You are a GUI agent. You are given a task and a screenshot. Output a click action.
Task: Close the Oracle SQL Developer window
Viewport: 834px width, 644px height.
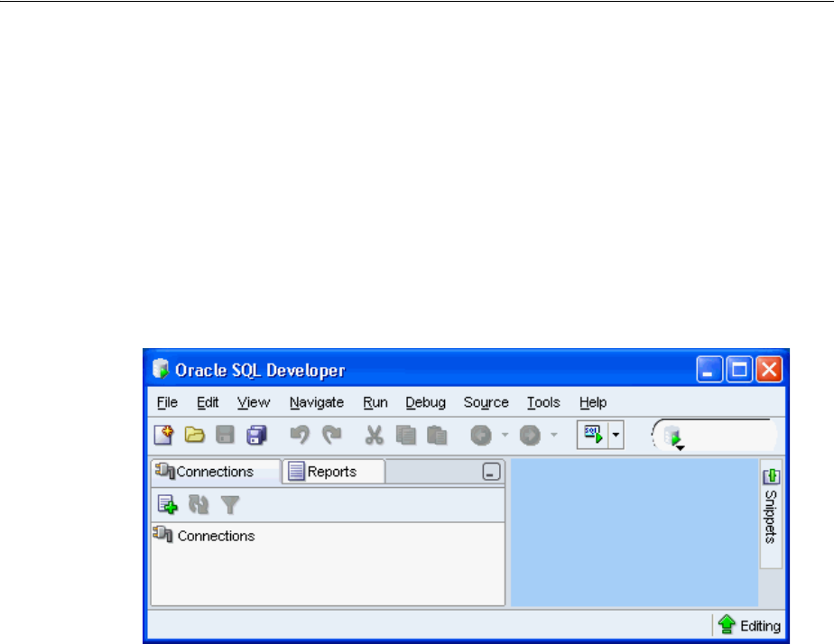tap(769, 369)
